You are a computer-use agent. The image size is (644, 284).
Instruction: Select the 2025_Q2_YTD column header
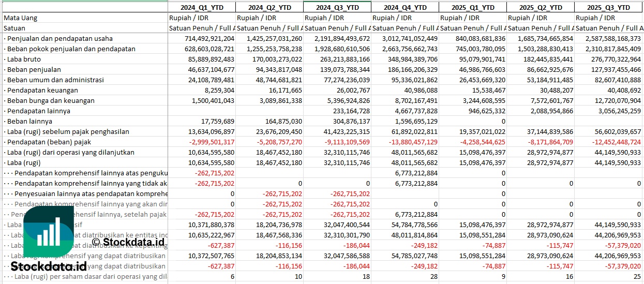point(540,7)
